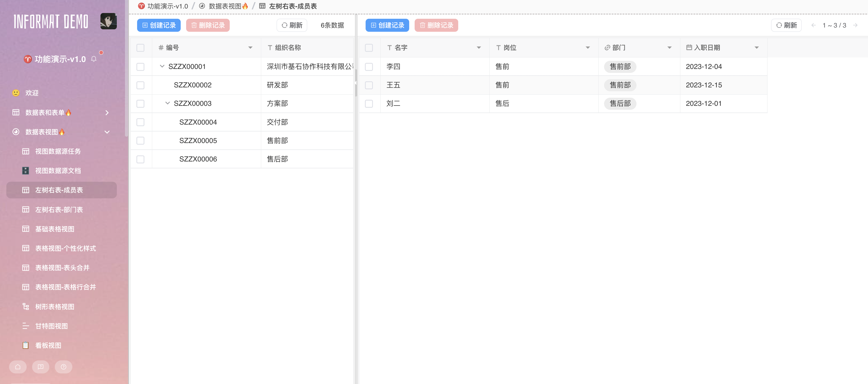Open the 入职日期 column dropdown
The width and height of the screenshot is (868, 384).
tap(757, 47)
